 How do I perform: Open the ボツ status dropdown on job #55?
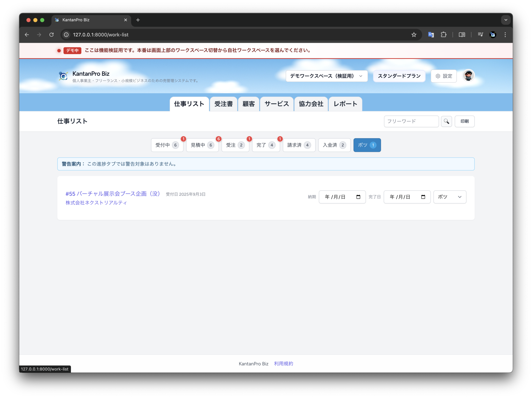pyautogui.click(x=449, y=197)
